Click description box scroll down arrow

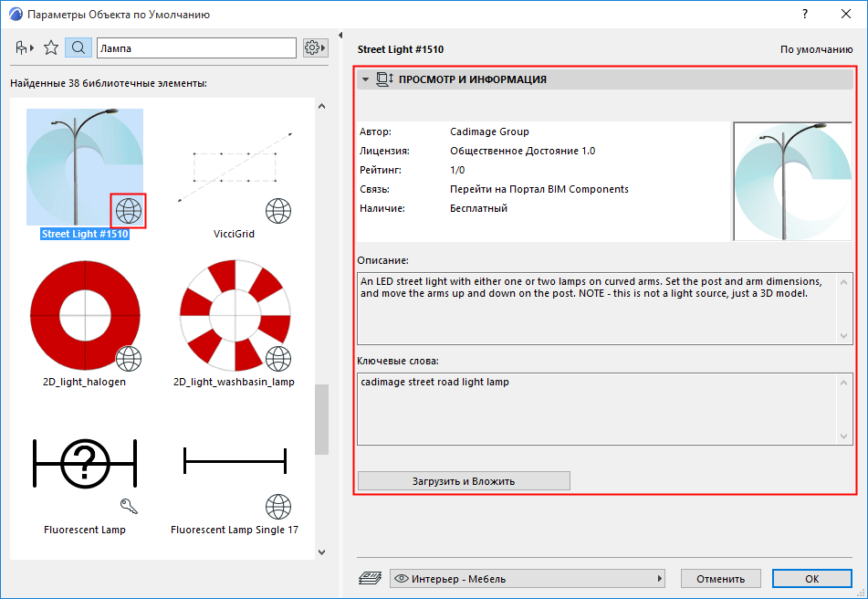point(843,335)
